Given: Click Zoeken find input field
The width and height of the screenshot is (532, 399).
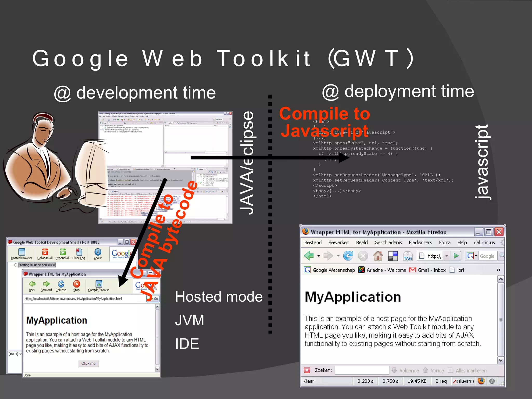Looking at the screenshot, I should [x=362, y=370].
